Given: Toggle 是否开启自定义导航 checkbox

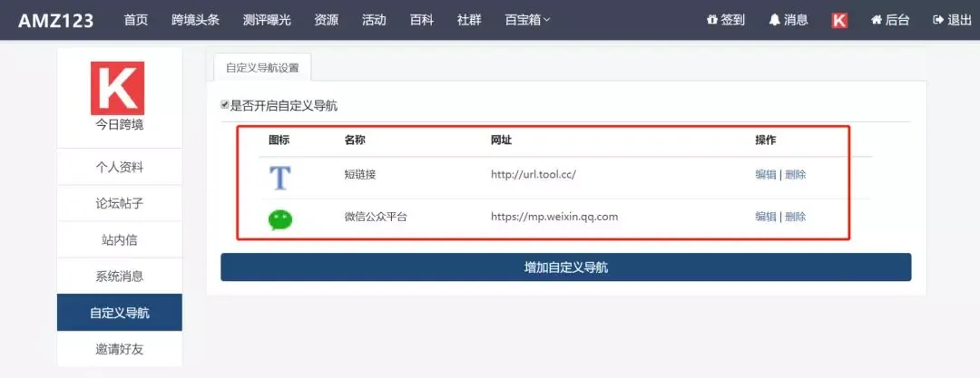Looking at the screenshot, I should [224, 105].
